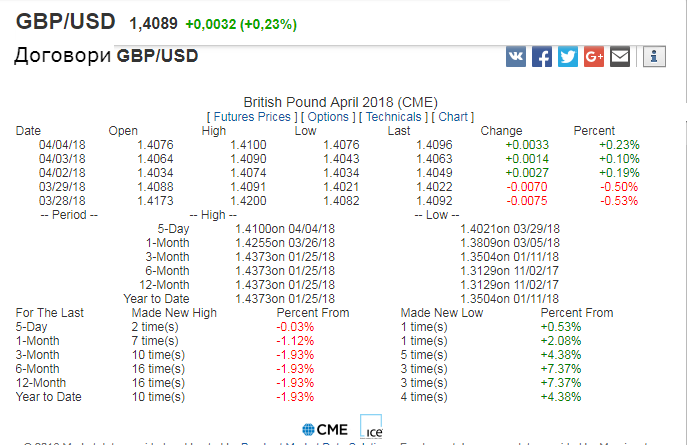Image resolution: width=687 pixels, height=445 pixels.
Task: Click the CME logo
Action: pyautogui.click(x=325, y=430)
